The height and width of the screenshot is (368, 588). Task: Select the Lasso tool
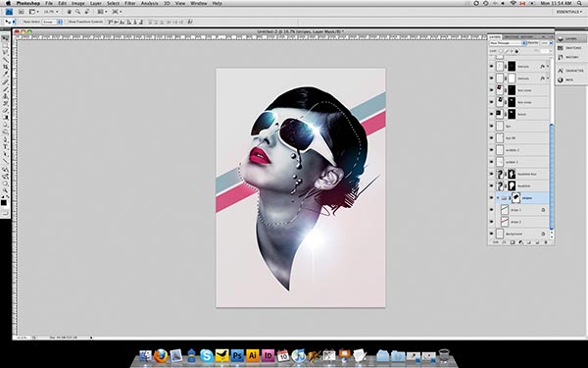tap(5, 53)
